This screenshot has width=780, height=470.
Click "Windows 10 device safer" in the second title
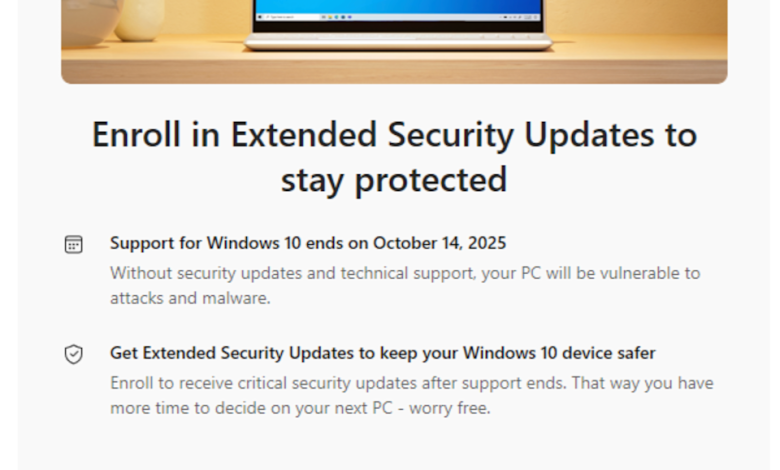(560, 353)
